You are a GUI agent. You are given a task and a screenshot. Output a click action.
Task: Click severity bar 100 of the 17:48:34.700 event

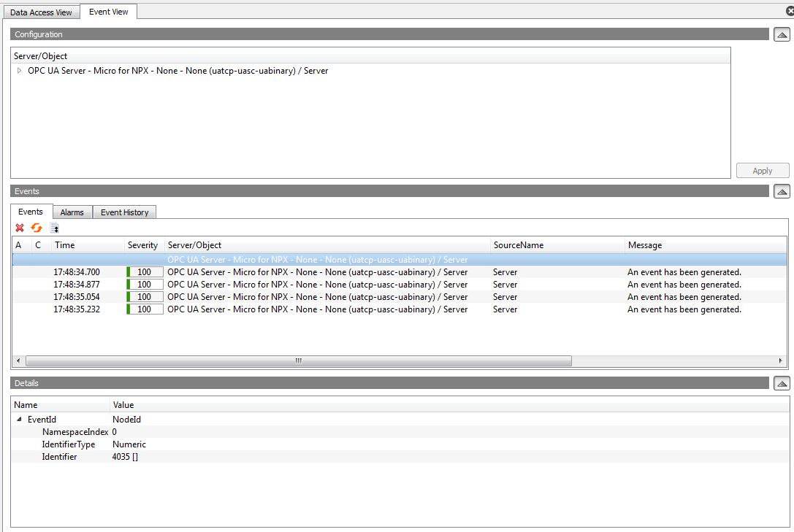point(145,272)
